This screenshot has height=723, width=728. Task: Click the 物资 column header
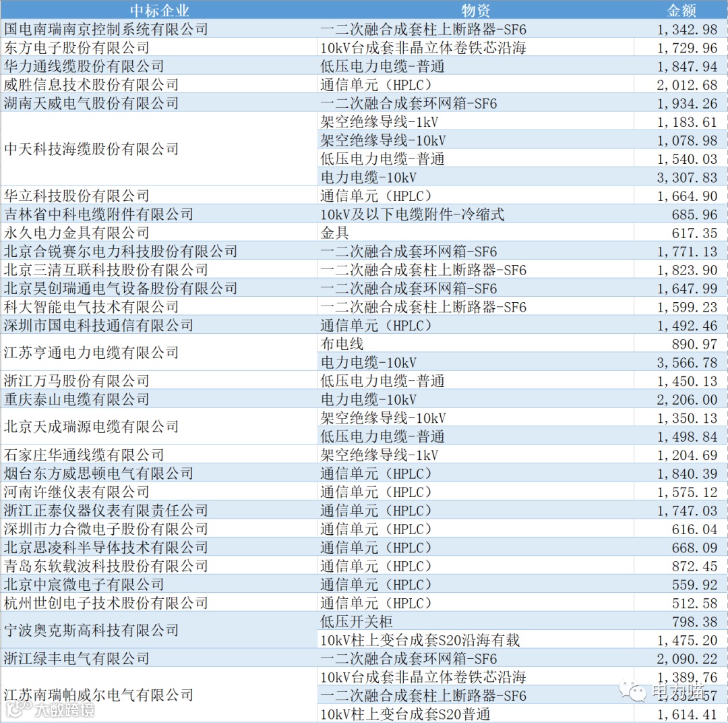[x=475, y=9]
